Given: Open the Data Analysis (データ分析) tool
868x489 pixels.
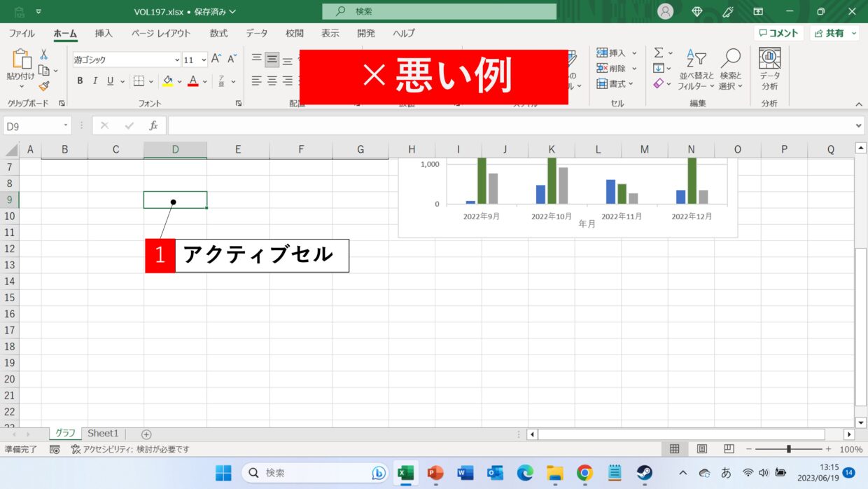Looking at the screenshot, I should [769, 69].
